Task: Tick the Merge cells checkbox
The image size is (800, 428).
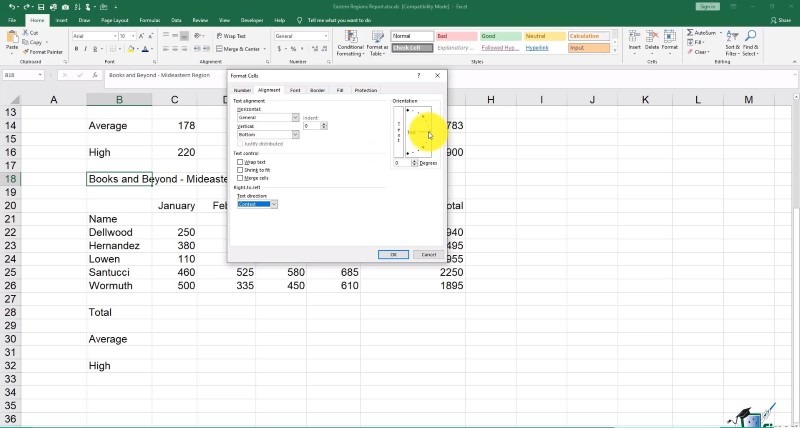Action: click(240, 178)
